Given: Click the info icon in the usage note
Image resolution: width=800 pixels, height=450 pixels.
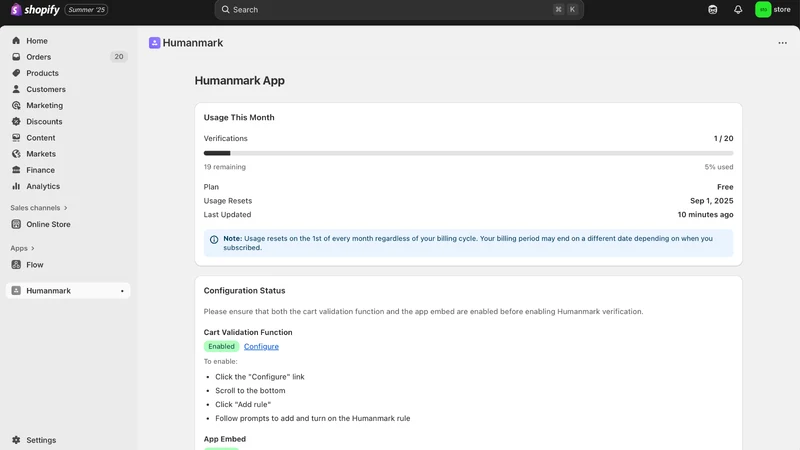Looking at the screenshot, I should point(214,239).
